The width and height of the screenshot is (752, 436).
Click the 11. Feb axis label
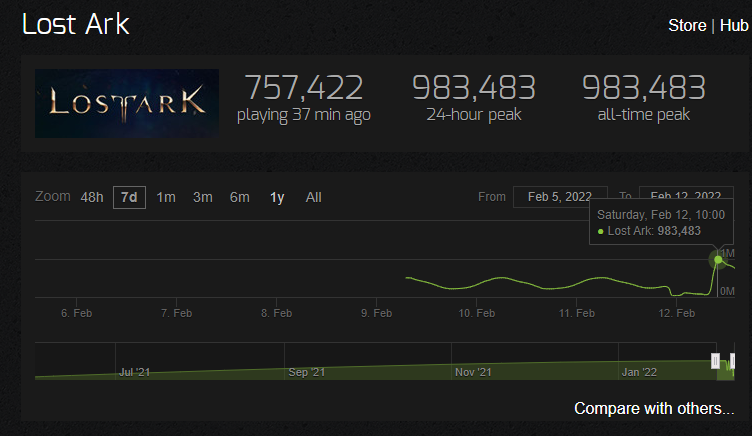point(576,313)
